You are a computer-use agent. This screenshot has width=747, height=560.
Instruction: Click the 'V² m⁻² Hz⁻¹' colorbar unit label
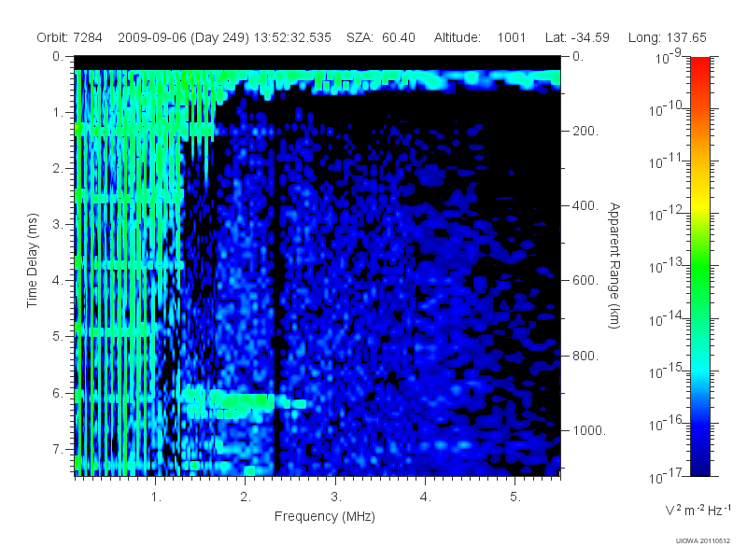coord(698,510)
